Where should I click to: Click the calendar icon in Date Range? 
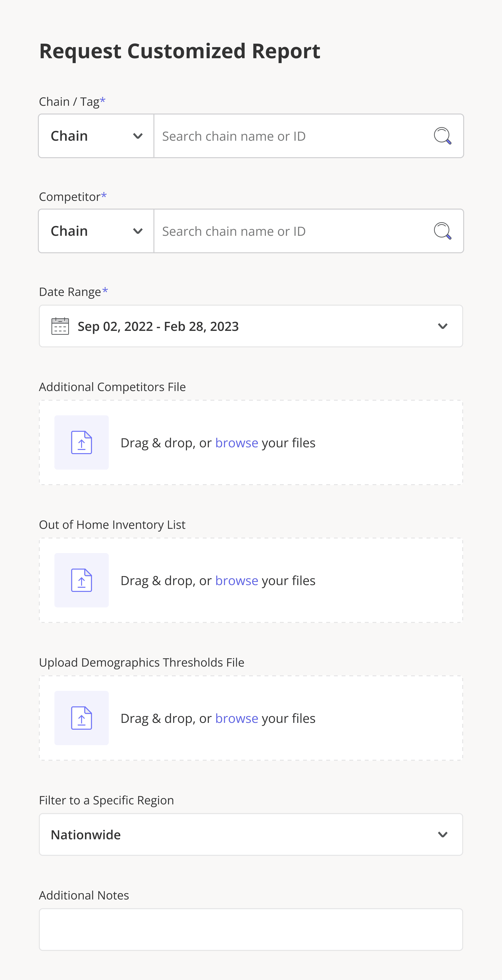click(x=60, y=326)
